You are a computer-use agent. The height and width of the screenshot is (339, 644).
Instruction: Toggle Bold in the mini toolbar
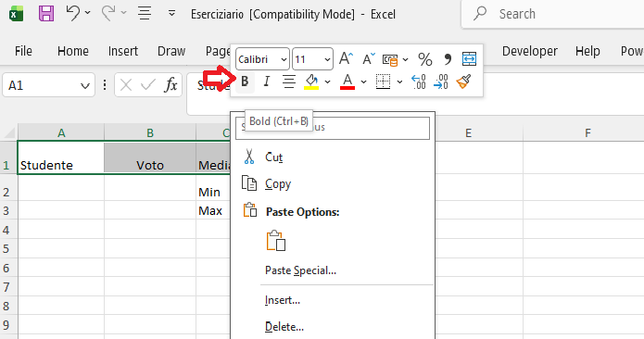[x=245, y=82]
